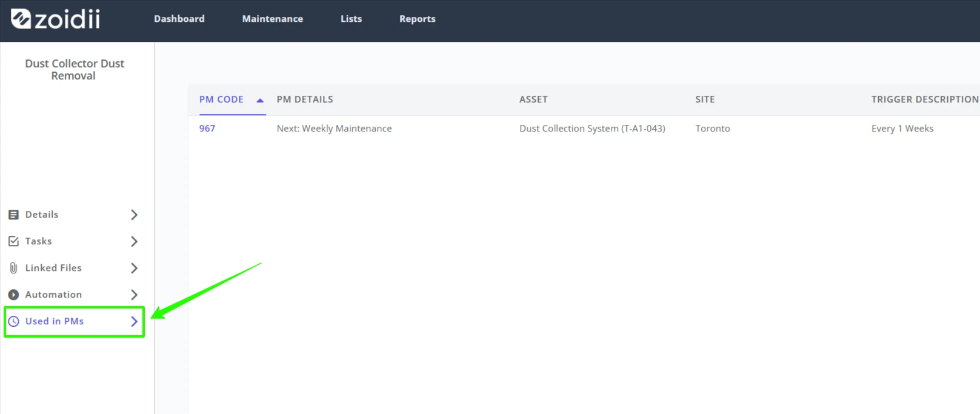Select the Tasks sidebar item
Screen dimensions: 980x414
click(x=74, y=241)
